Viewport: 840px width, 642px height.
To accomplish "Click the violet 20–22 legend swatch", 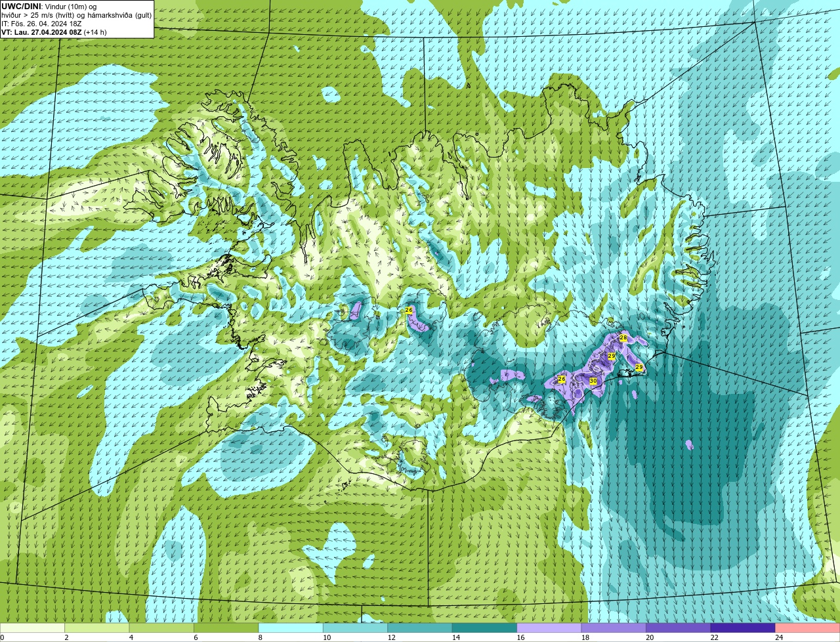I will 678,628.
